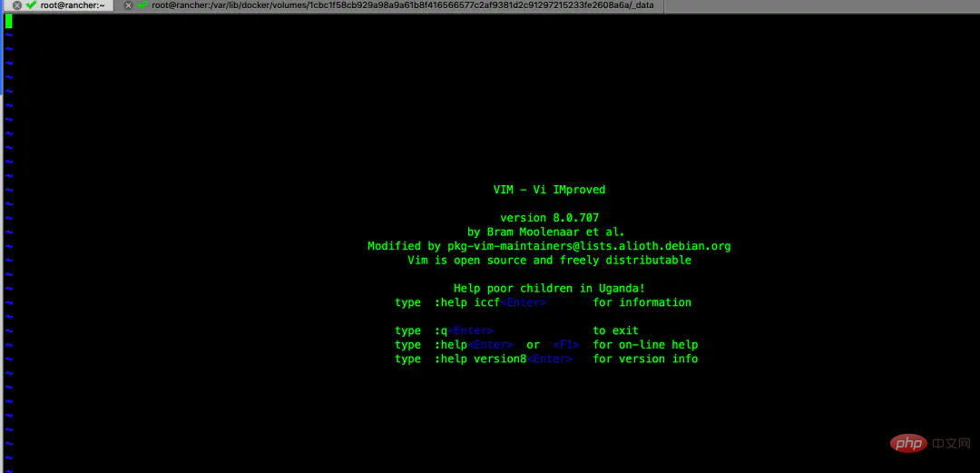
Task: Click the ":help version8" command text
Action: click(480, 360)
